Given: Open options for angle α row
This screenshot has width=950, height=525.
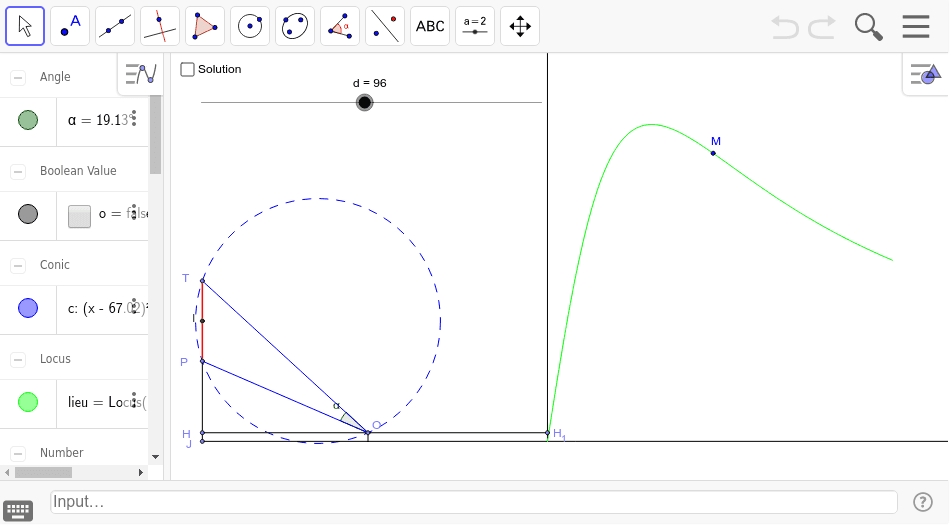Looking at the screenshot, I should (134, 118).
